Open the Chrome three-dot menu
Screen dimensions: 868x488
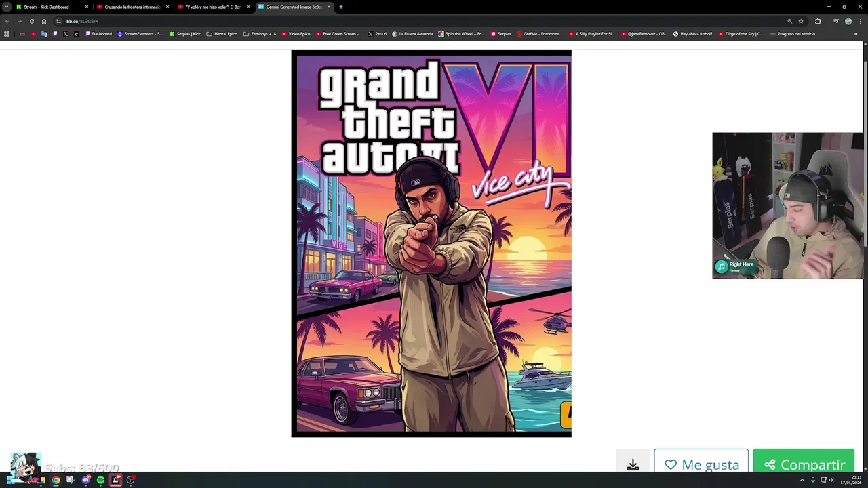tap(861, 21)
